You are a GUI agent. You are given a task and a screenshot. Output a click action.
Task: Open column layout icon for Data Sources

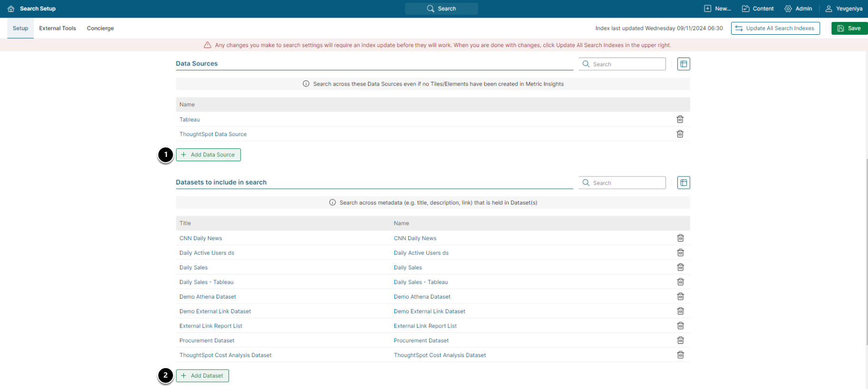pyautogui.click(x=683, y=64)
